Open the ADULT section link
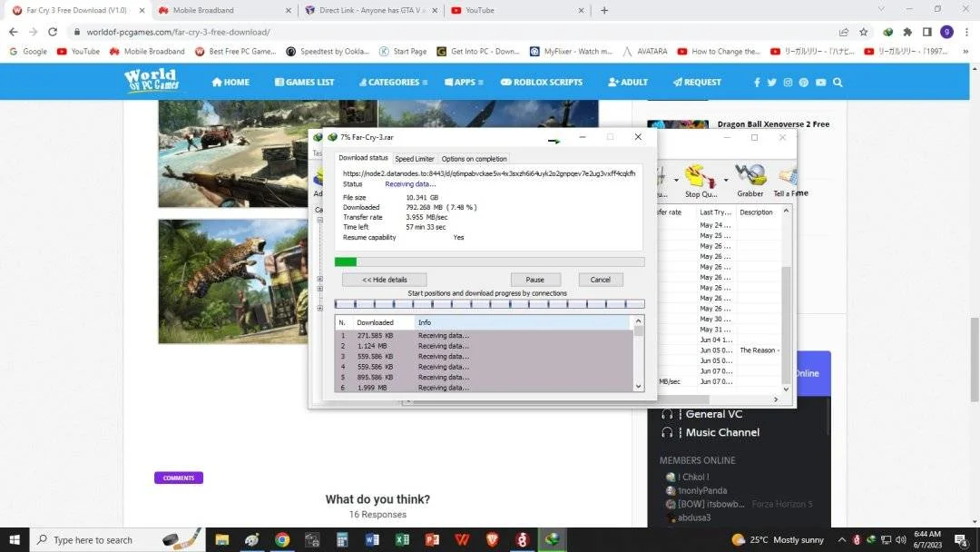This screenshot has height=552, width=980. 628,82
